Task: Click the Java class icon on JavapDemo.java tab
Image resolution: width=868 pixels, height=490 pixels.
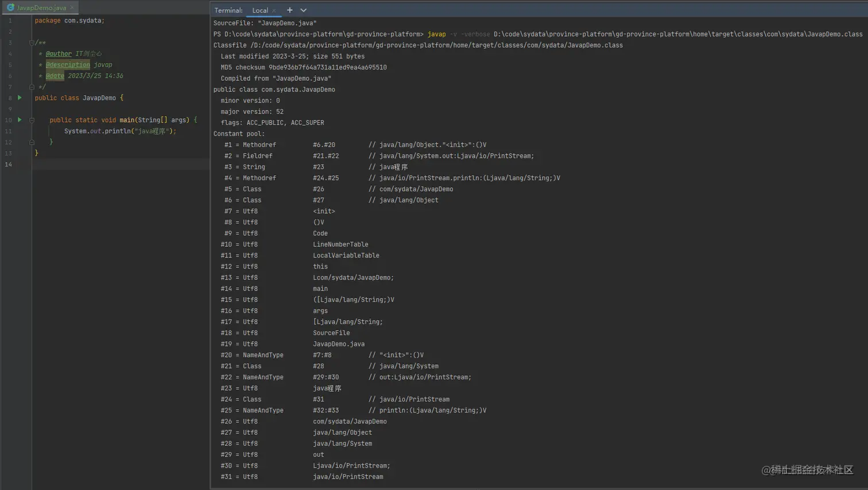Action: 10,7
